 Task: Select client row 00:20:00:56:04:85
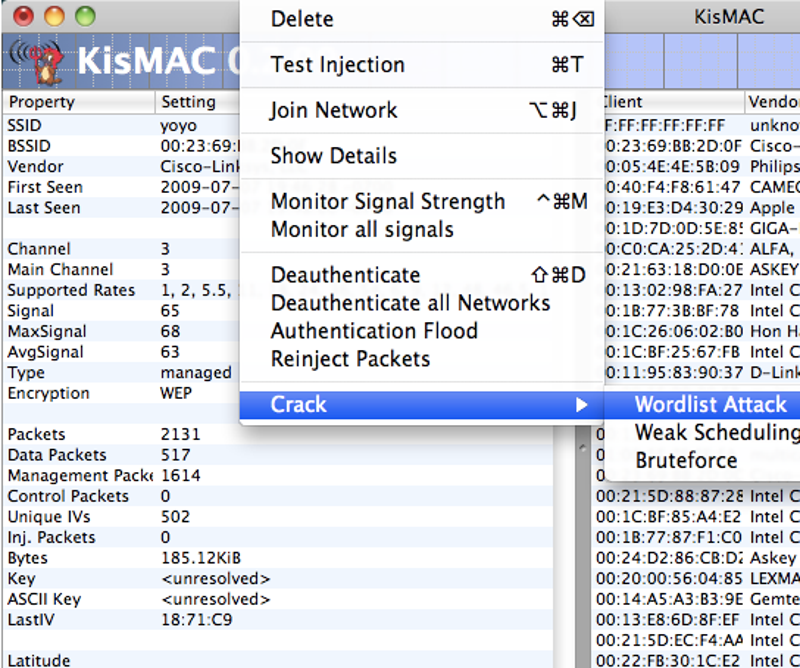tap(697, 579)
